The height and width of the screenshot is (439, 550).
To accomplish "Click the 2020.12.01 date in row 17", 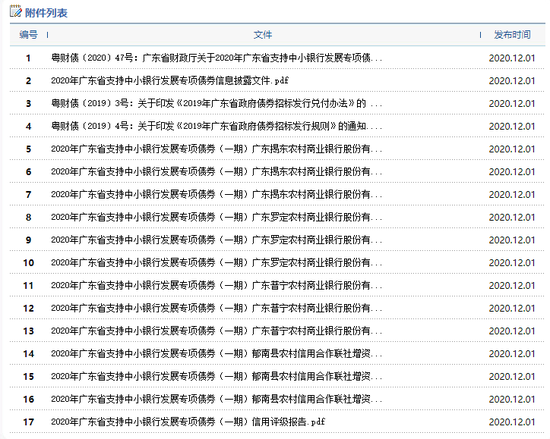I will pos(512,422).
